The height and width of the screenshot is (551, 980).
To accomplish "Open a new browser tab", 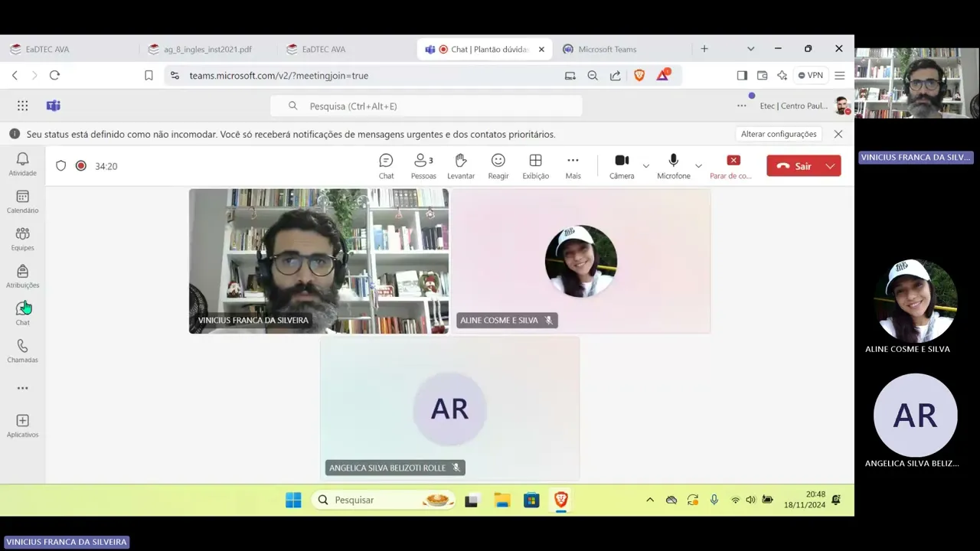I will (x=704, y=49).
